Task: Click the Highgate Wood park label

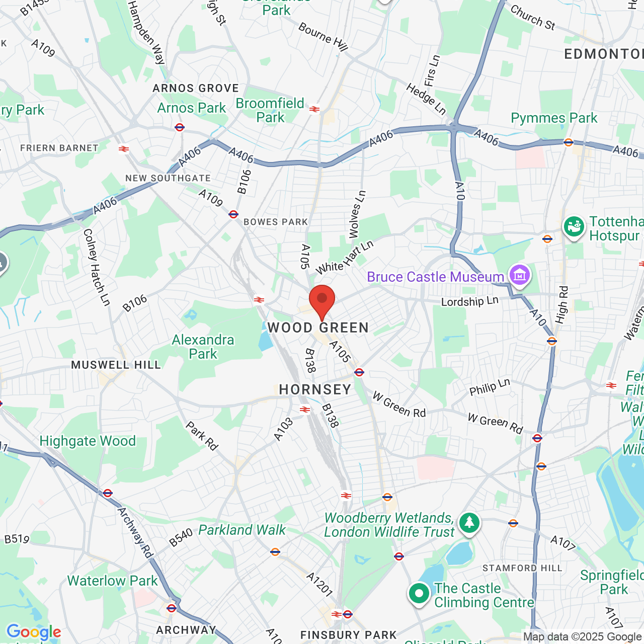Action: tap(88, 441)
